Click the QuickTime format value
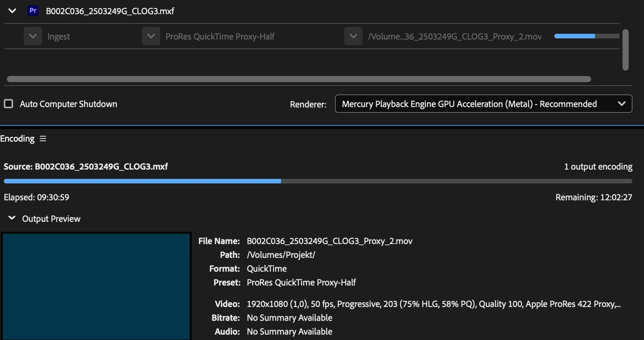The width and height of the screenshot is (644, 340). pyautogui.click(x=267, y=269)
